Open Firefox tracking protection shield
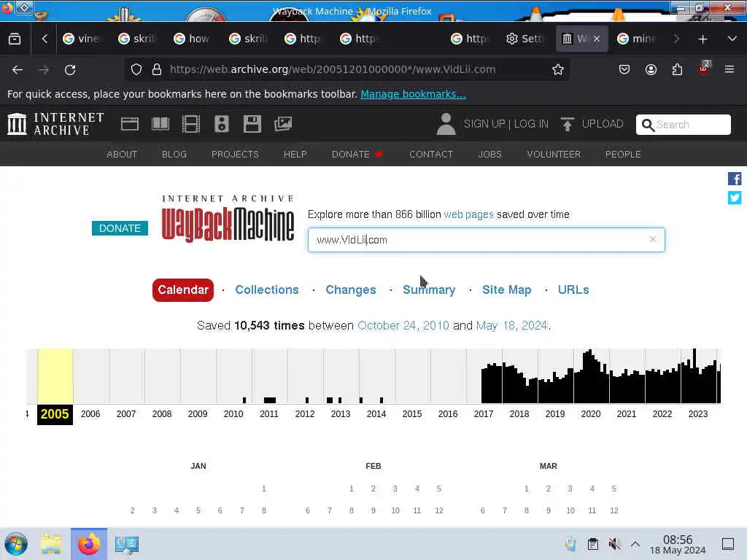The height and width of the screenshot is (560, 747). [136, 69]
